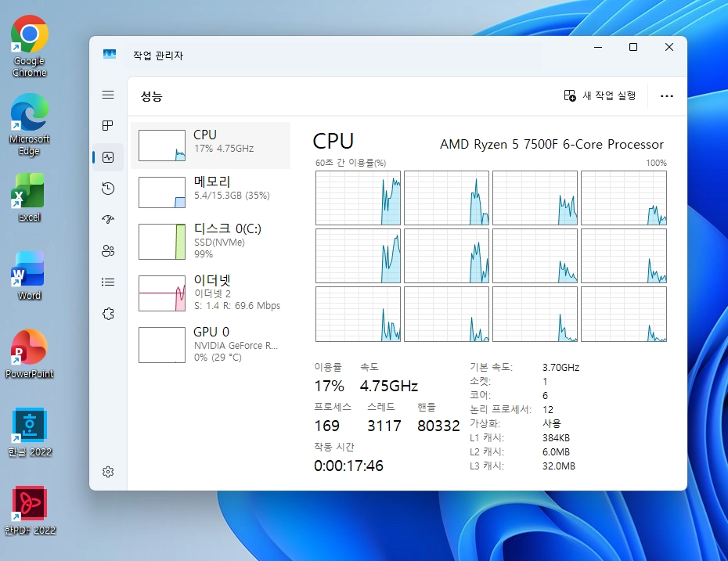Click 새 작업 실행 run new task button
The width and height of the screenshot is (728, 561).
(x=600, y=95)
